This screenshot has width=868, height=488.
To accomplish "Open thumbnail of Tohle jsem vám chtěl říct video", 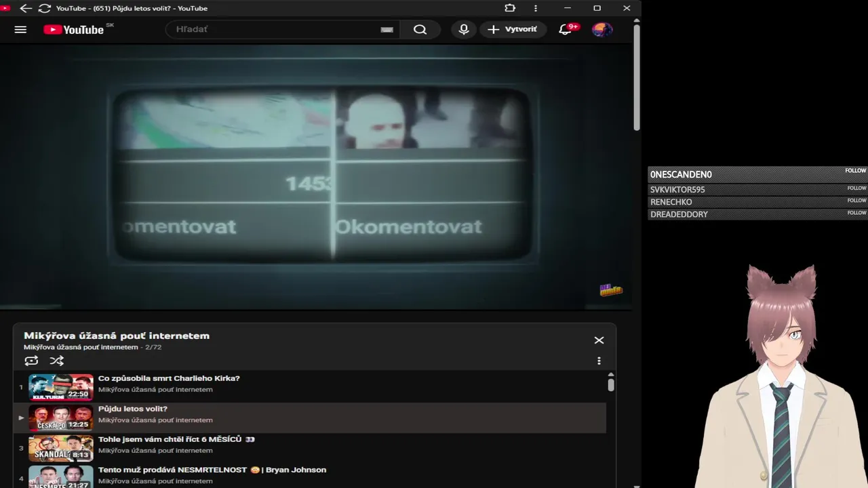I will point(60,448).
